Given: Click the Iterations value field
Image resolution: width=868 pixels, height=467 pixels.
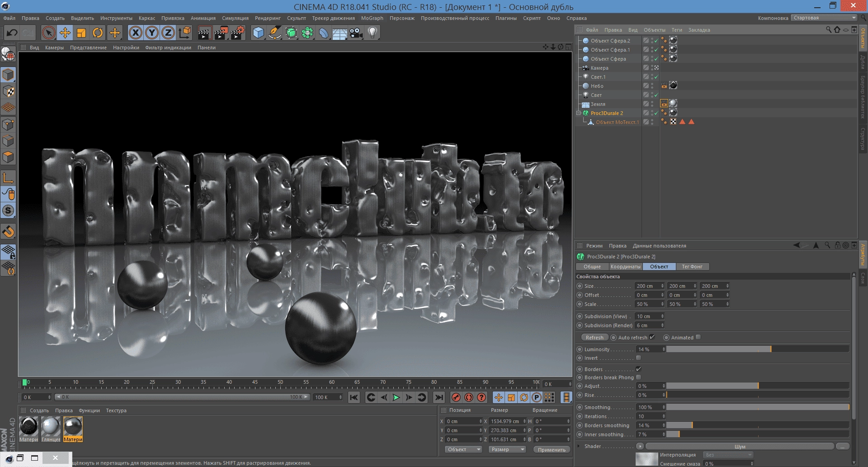Looking at the screenshot, I should [650, 416].
